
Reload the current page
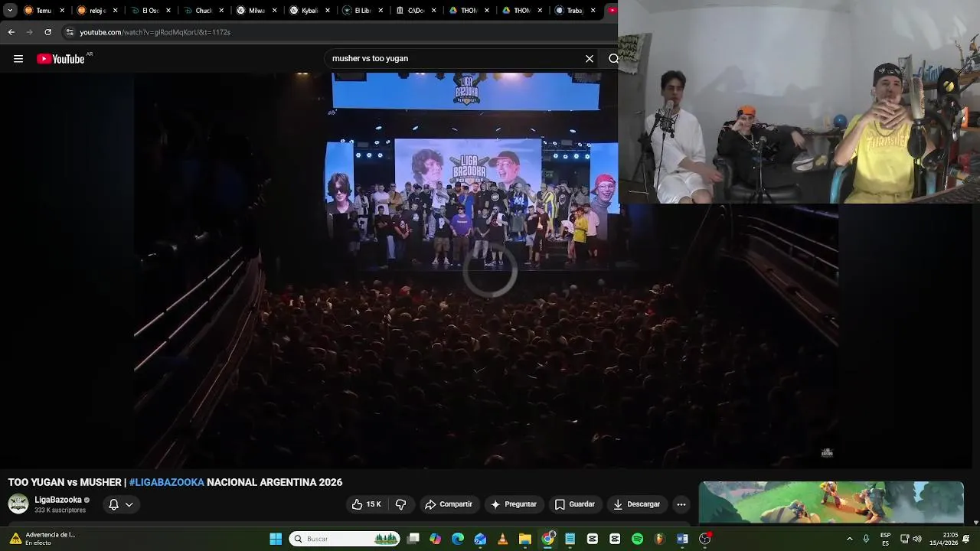(x=47, y=32)
